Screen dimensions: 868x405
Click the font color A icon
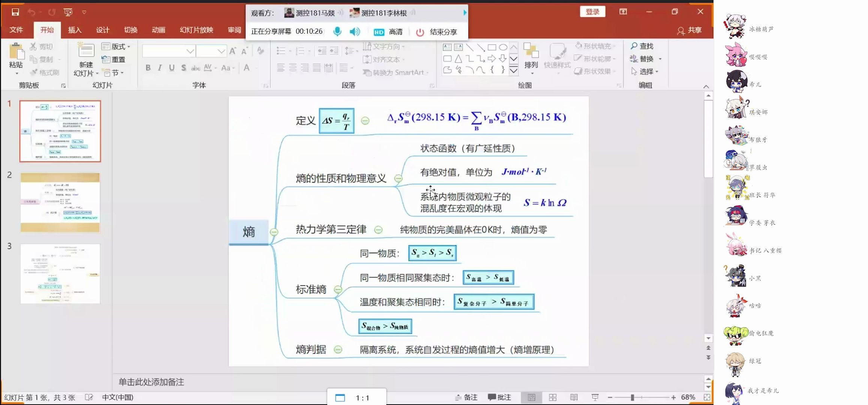point(247,68)
